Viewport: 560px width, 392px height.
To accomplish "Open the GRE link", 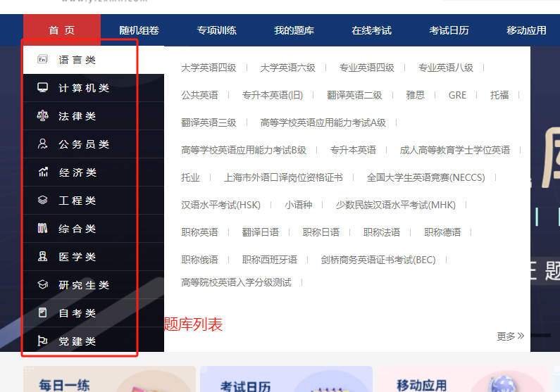I will (457, 95).
